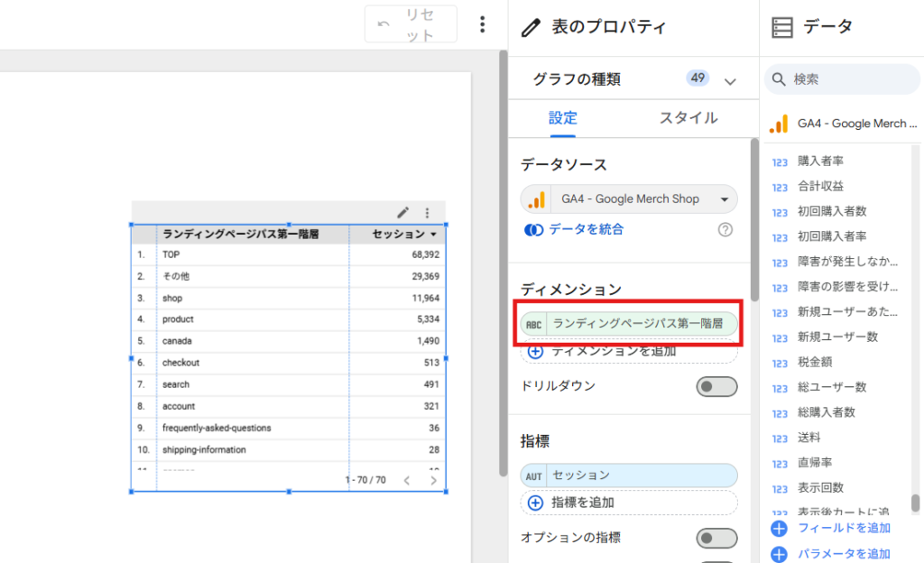Click the データを統合 link
Image resolution: width=924 pixels, height=563 pixels.
[586, 230]
